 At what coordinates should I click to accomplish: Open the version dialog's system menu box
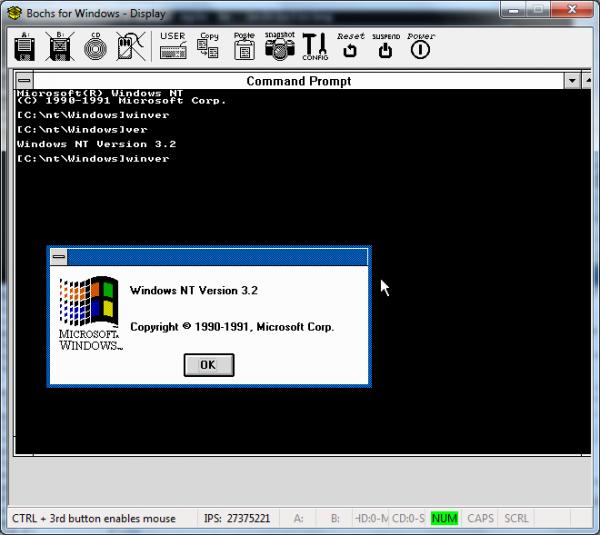coord(59,256)
